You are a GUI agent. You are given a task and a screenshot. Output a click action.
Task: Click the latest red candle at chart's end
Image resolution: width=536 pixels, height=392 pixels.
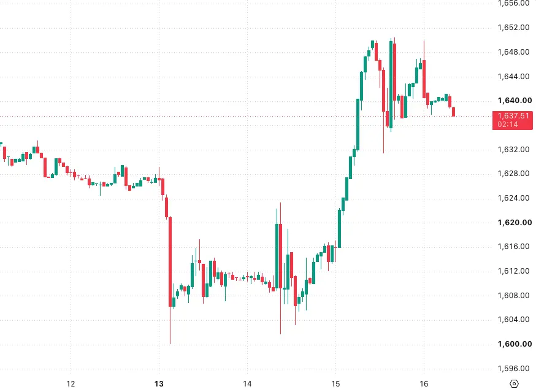coord(454,112)
